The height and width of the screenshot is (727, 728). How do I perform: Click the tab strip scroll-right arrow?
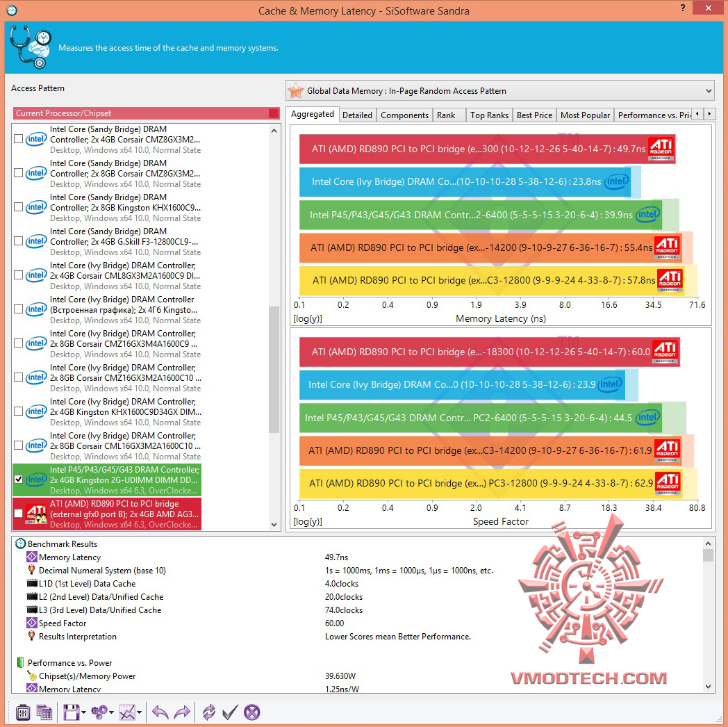click(x=709, y=114)
